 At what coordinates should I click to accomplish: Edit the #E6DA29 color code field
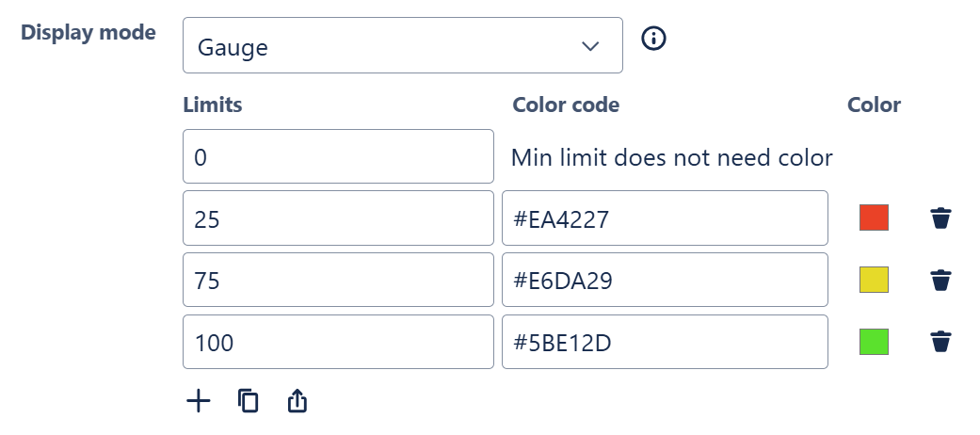tap(665, 280)
